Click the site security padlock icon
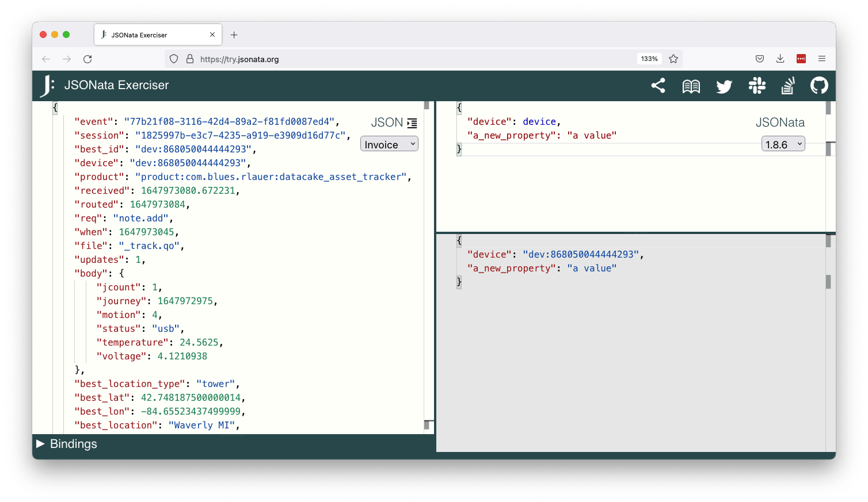 point(190,59)
